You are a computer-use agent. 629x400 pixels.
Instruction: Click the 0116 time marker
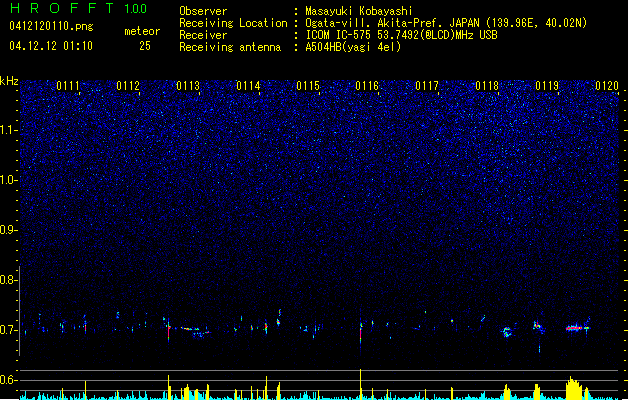(x=367, y=86)
